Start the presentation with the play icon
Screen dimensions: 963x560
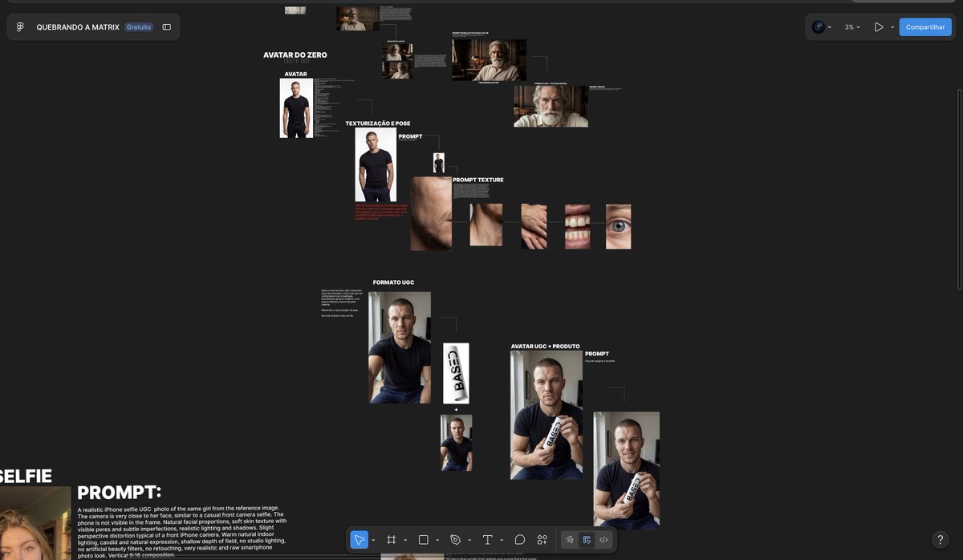click(879, 27)
